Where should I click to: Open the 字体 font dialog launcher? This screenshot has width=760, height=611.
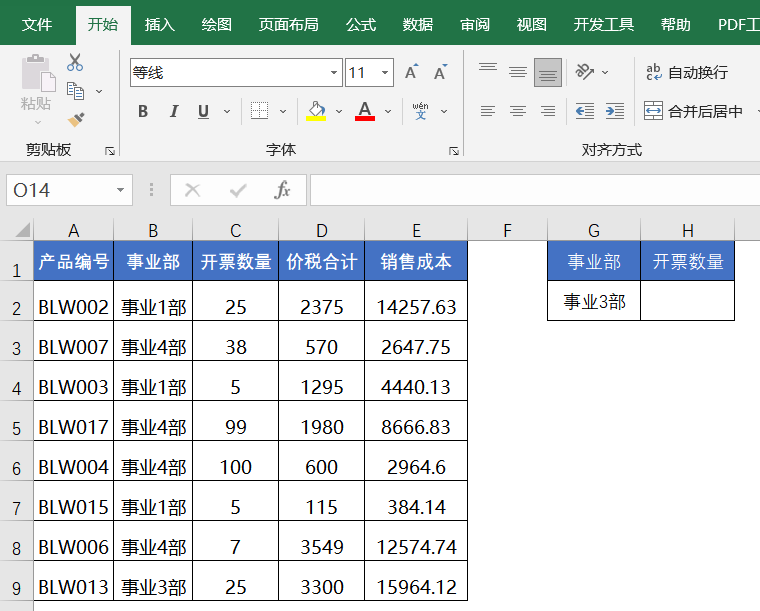click(454, 151)
